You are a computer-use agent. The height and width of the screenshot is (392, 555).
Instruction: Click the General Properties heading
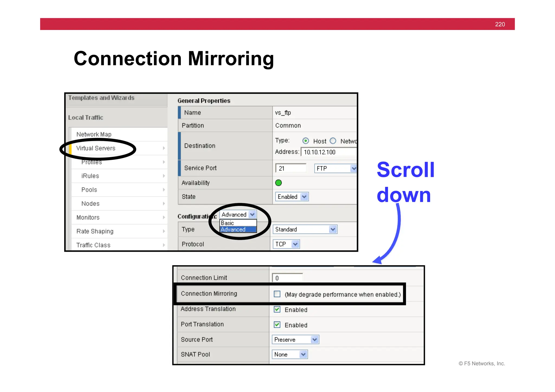tap(204, 101)
